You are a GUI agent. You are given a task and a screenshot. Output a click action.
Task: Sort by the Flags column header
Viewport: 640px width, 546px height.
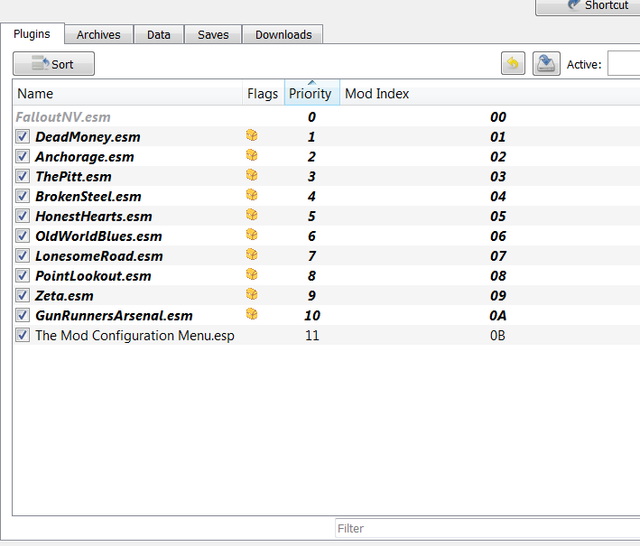[263, 93]
